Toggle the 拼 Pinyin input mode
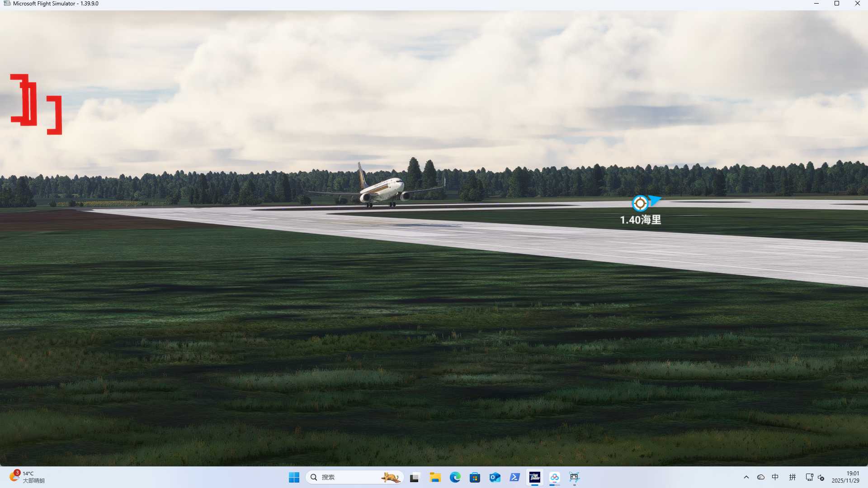 [x=793, y=477]
